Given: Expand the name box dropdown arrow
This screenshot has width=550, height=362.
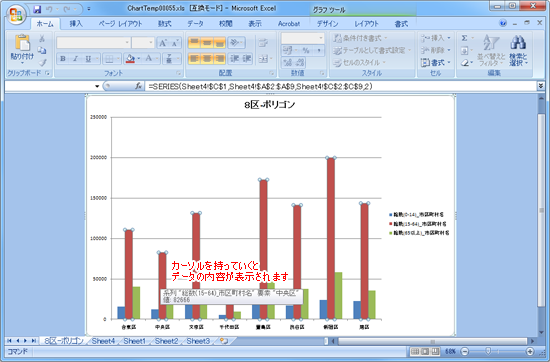Looking at the screenshot, I should (x=97, y=86).
